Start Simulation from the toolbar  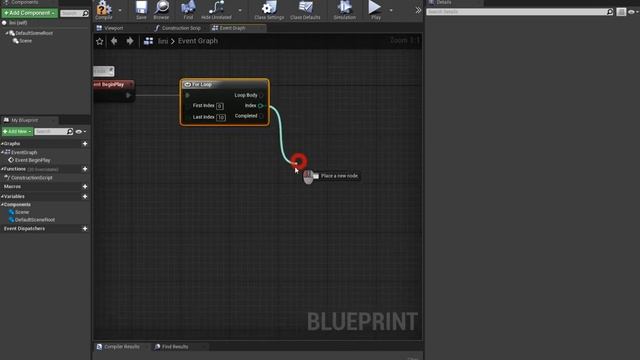(344, 10)
